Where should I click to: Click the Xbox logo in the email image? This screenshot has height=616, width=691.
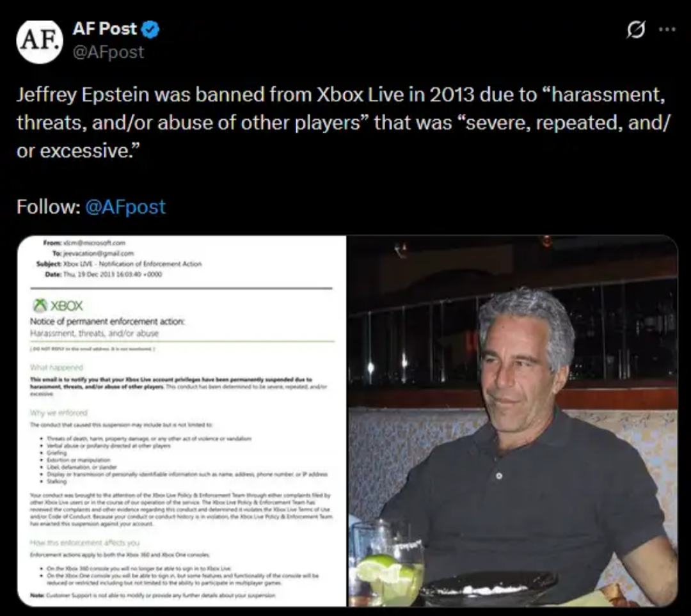(58, 305)
